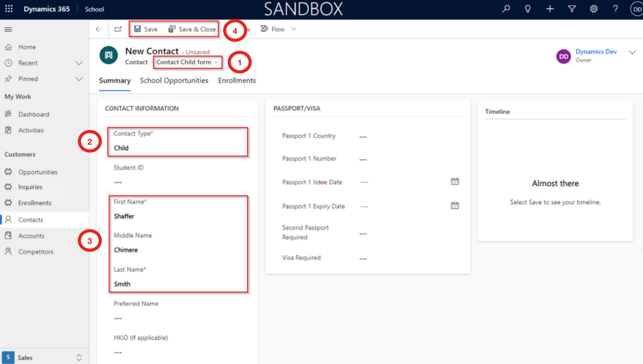Open the lightbulb assistant icon
The image size is (643, 364).
coord(528,9)
